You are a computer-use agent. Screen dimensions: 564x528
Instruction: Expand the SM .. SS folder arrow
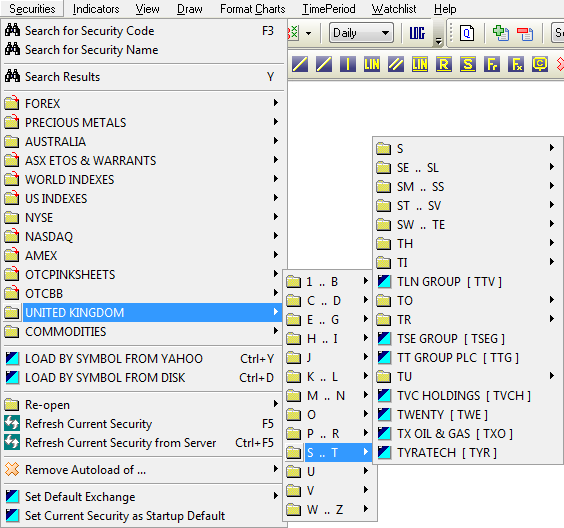(x=552, y=186)
